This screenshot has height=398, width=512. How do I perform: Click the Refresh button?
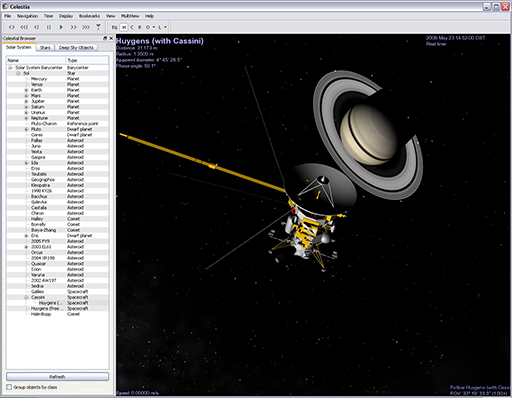point(57,377)
